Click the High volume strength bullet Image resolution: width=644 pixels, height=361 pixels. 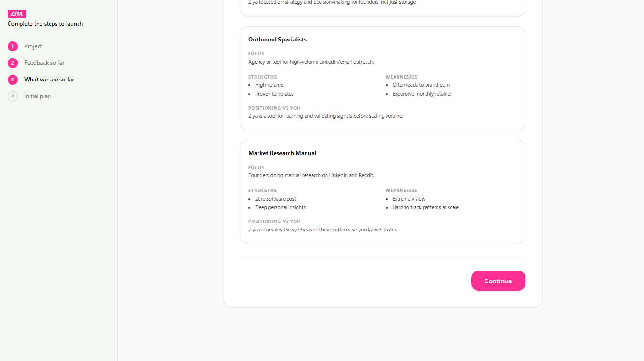269,85
